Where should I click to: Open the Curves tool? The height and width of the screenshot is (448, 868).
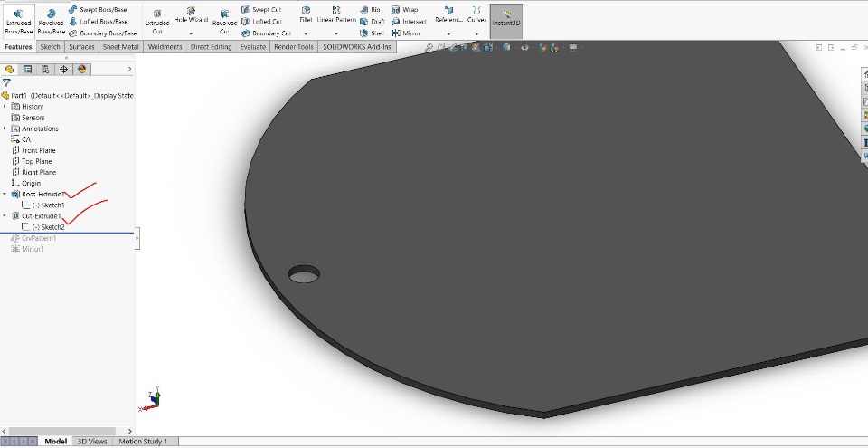pos(476,15)
